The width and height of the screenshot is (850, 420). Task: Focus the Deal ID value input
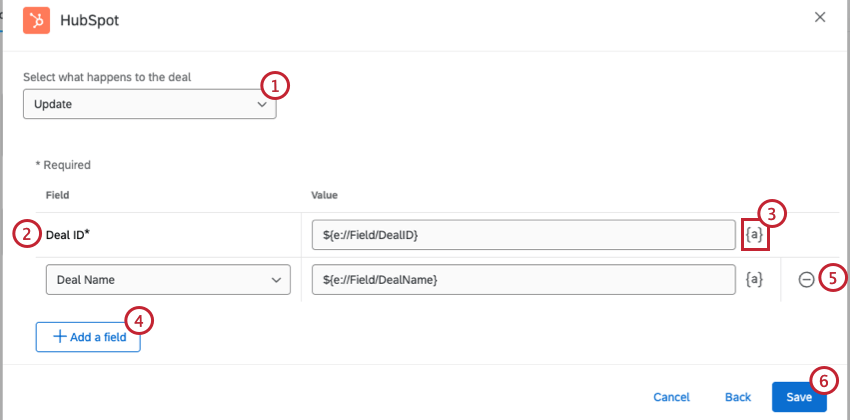(523, 235)
